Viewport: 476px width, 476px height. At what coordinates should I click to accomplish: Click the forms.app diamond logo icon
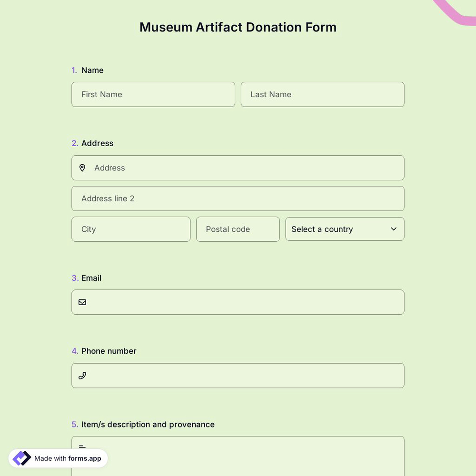(21, 458)
